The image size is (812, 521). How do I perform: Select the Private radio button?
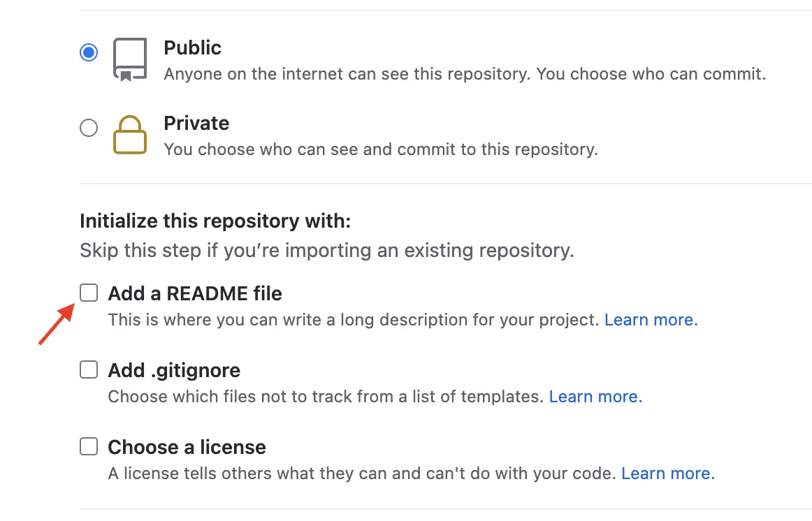[x=89, y=129]
